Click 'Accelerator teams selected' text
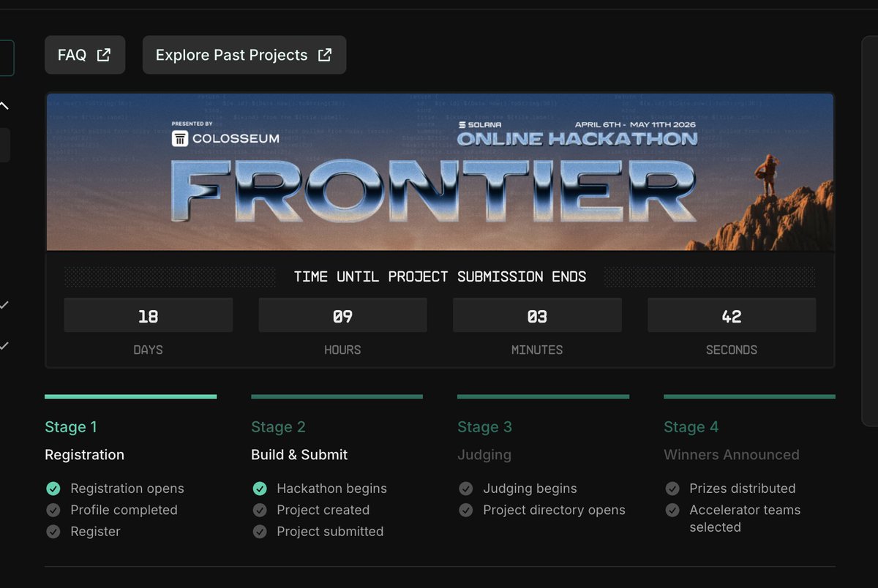 [745, 519]
